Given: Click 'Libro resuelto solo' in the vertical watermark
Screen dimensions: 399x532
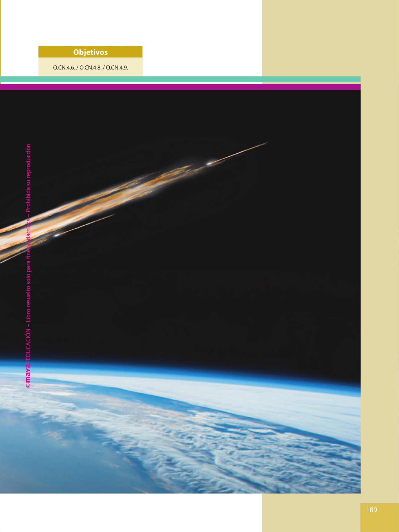Looking at the screenshot, I should (x=28, y=299).
